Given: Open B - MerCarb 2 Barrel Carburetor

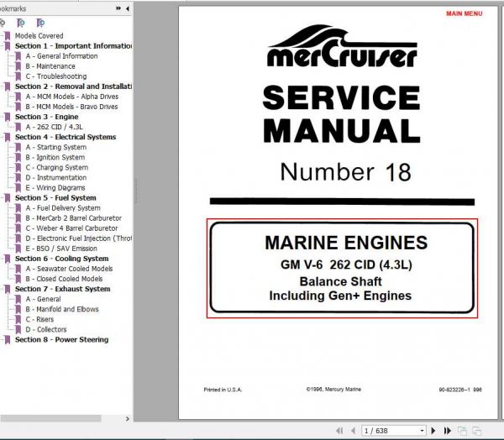Looking at the screenshot, I should [x=74, y=218].
